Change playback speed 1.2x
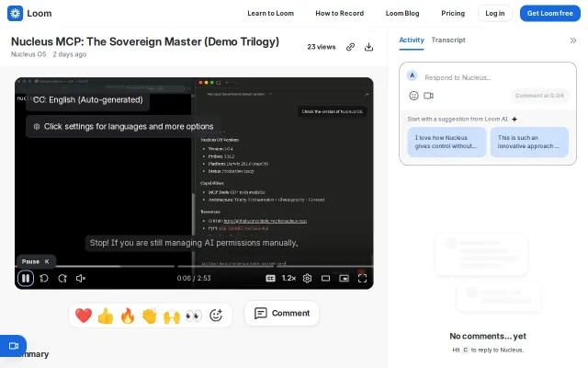The height and width of the screenshot is (368, 588). (x=288, y=278)
